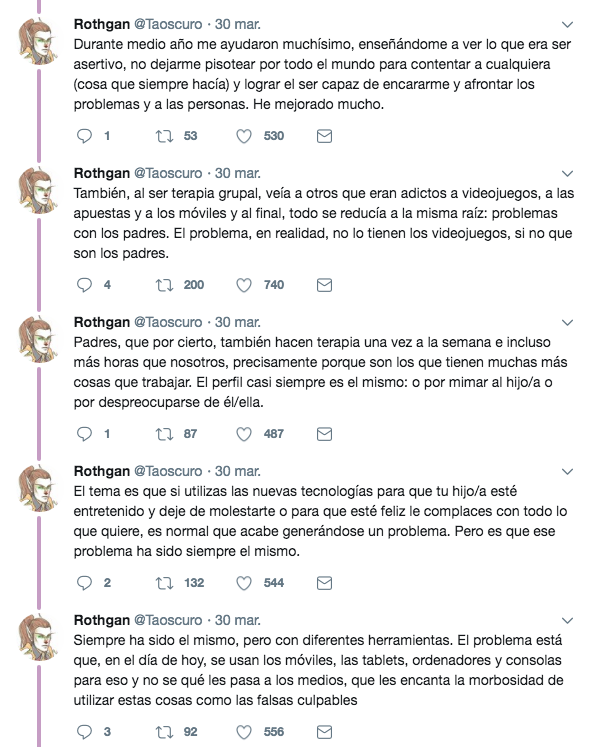This screenshot has height=747, width=596.
Task: Open the chevron menu on the 'Padres, que por cierto' tweet
Action: point(567,323)
